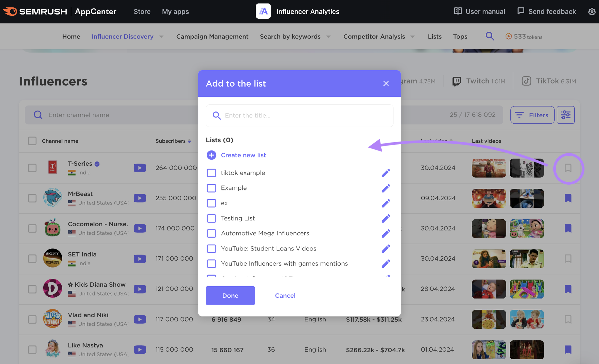Remove MrBeast bookmark
Viewport: 599px width, 364px height.
[x=568, y=198]
